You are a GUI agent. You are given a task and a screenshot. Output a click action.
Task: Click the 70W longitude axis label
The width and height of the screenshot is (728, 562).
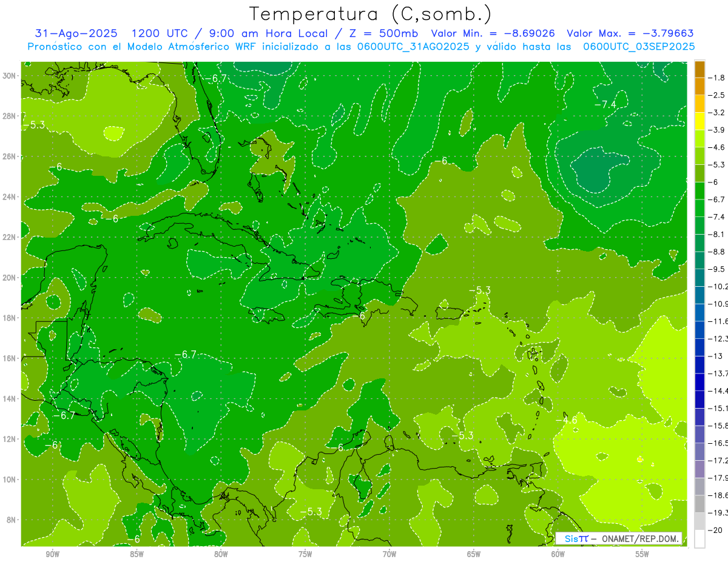click(x=389, y=554)
